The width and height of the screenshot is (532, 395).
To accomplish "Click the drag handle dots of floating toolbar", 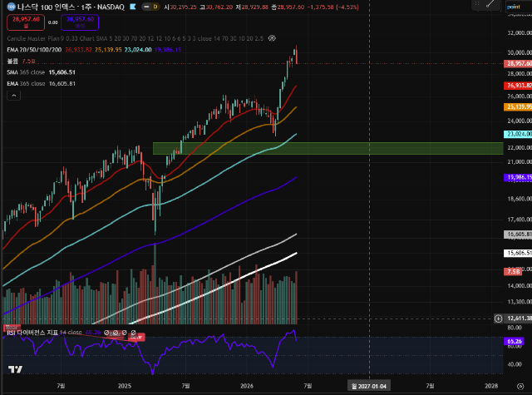I will click(x=477, y=3).
